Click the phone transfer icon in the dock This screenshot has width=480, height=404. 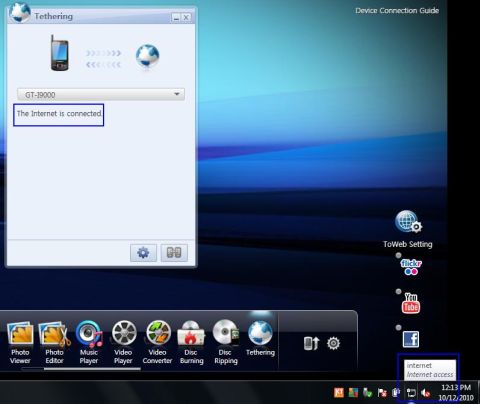tap(312, 343)
